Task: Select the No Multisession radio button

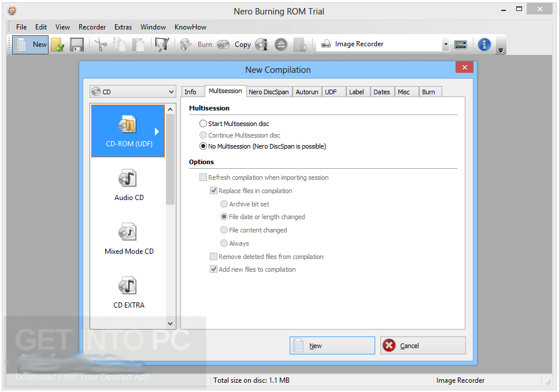Action: tap(203, 146)
